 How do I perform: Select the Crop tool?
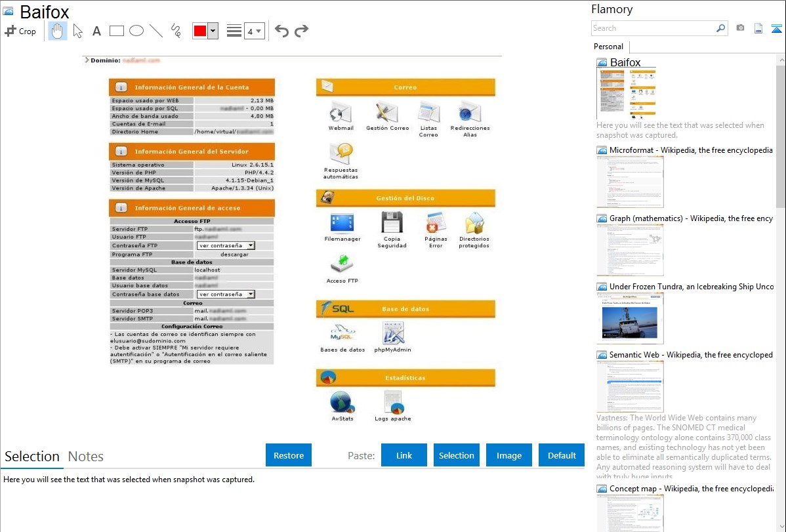(x=20, y=31)
